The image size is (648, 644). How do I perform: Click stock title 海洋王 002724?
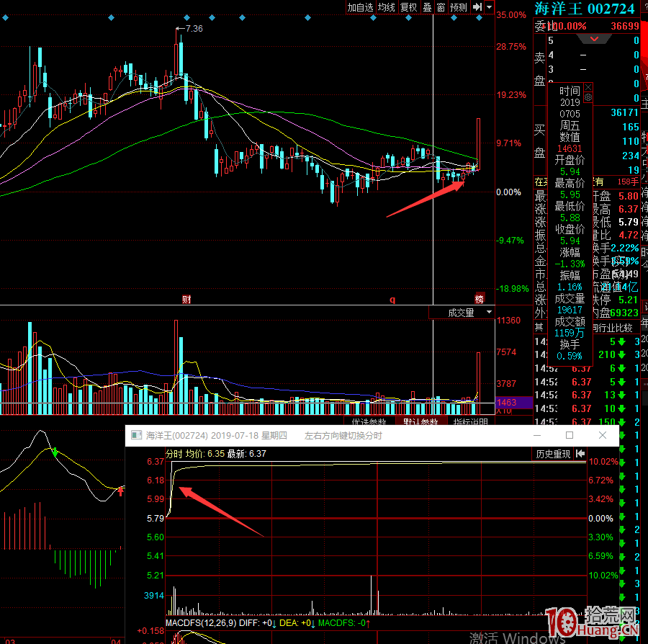(585, 8)
